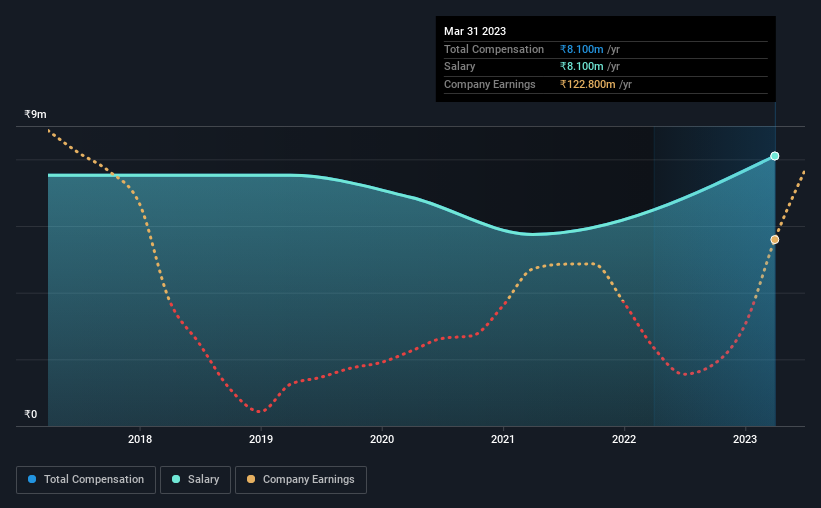
Task: Click the 2023 x-axis label
Action: click(x=745, y=439)
